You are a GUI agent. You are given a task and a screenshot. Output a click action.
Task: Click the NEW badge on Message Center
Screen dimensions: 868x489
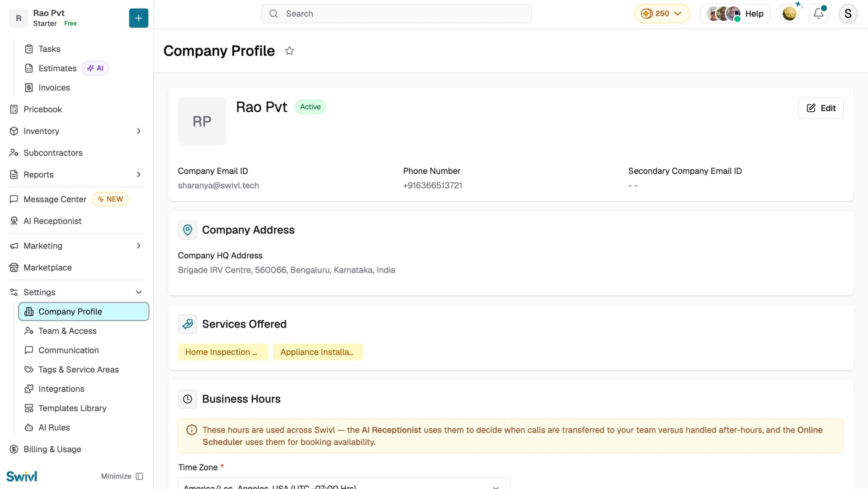point(110,199)
